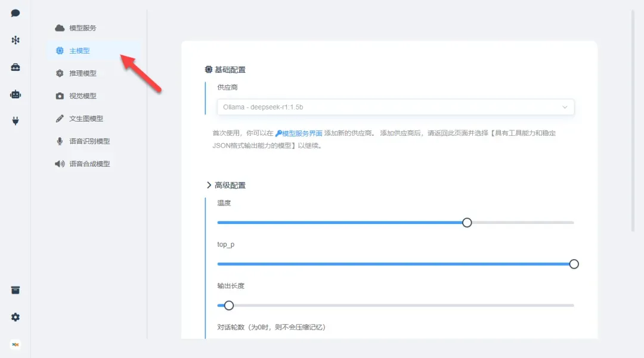Open the toolbox icon in left rail
This screenshot has height=358, width=644.
pyautogui.click(x=16, y=67)
